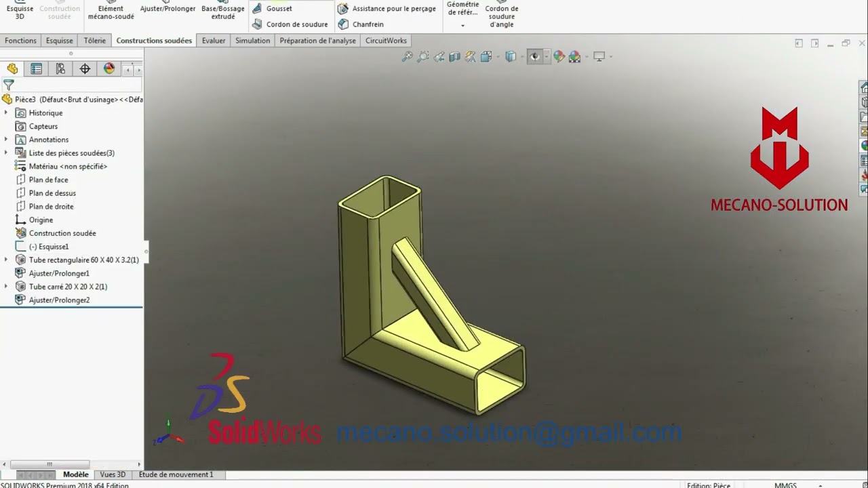Click the feature tree filter funnel icon
Viewport: 868px width, 488px height.
click(8, 85)
